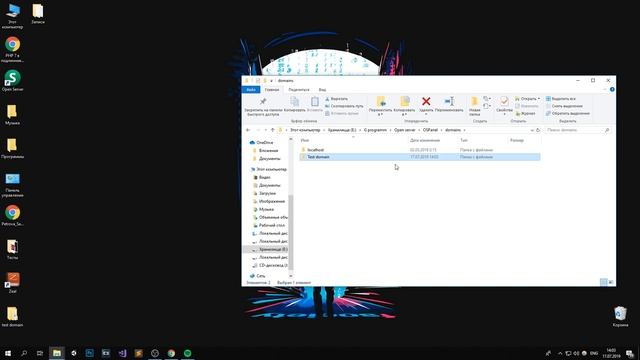Open Photoshop from the taskbar
The image size is (640, 360).
click(x=89, y=353)
